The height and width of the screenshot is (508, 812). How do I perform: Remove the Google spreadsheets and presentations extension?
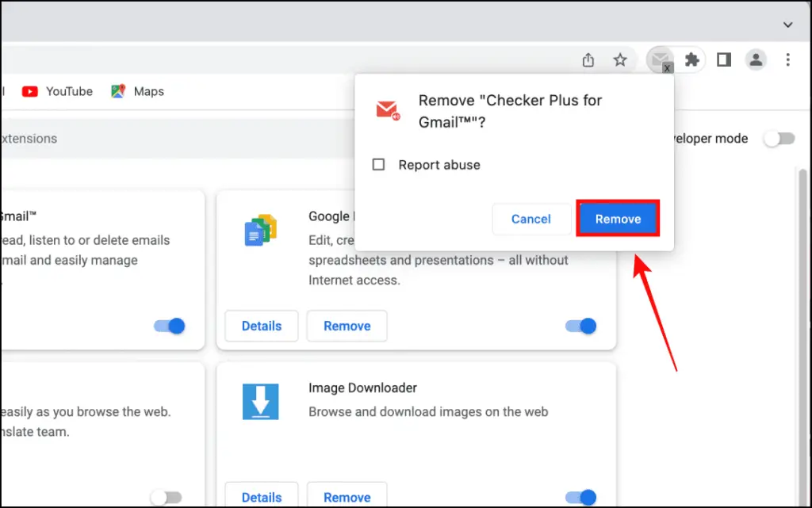pyautogui.click(x=347, y=326)
